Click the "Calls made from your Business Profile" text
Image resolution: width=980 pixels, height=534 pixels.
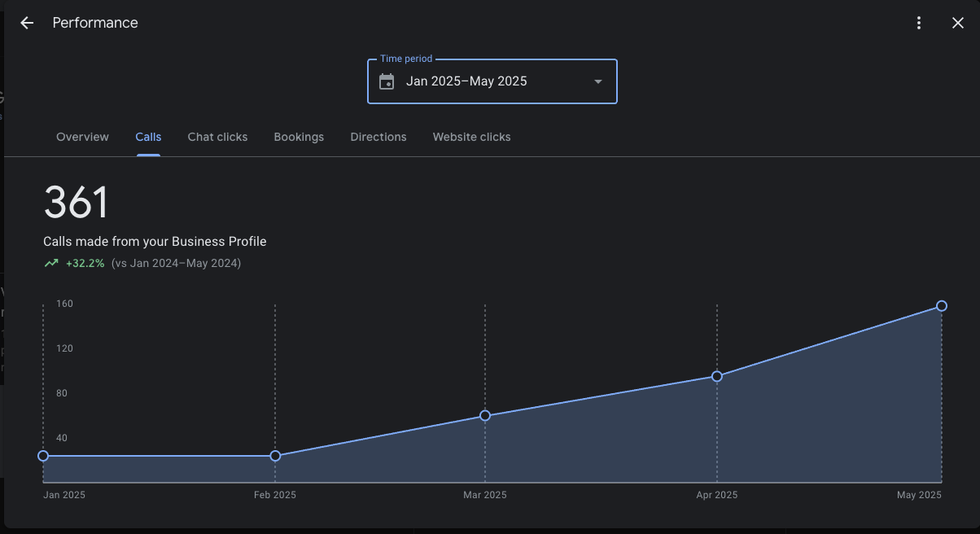(x=155, y=241)
